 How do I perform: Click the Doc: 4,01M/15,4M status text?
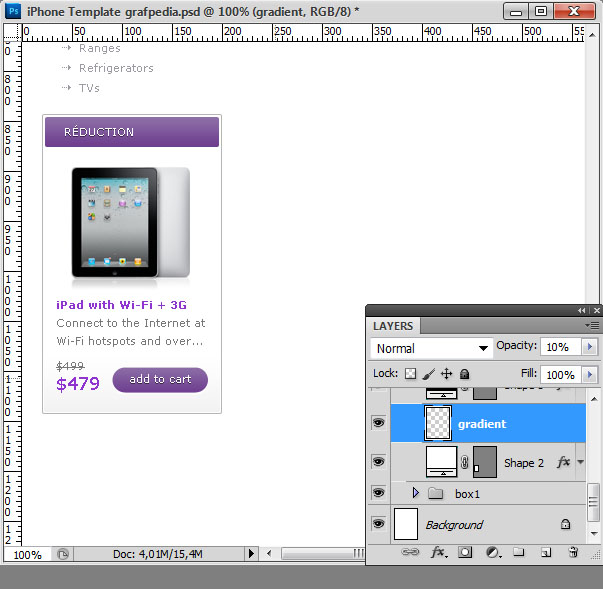tap(157, 554)
